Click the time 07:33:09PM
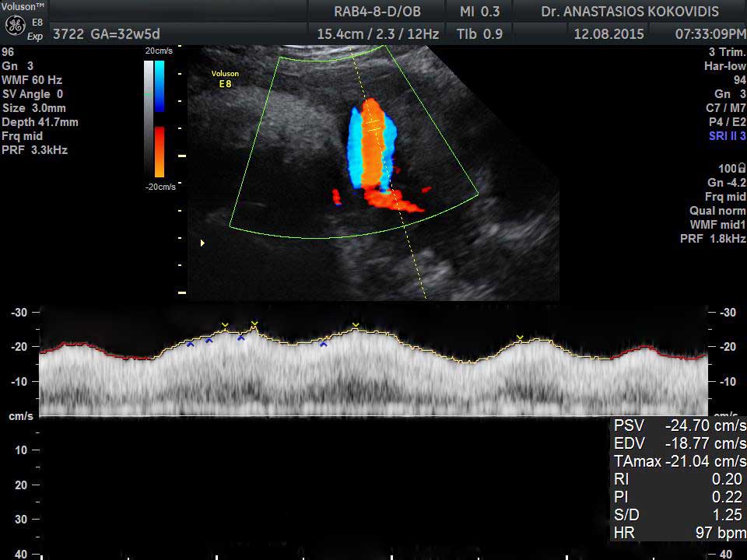 point(710,34)
